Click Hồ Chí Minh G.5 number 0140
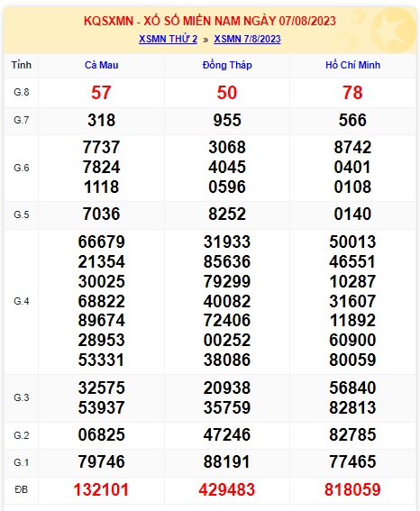The width and height of the screenshot is (420, 511). pos(352,214)
